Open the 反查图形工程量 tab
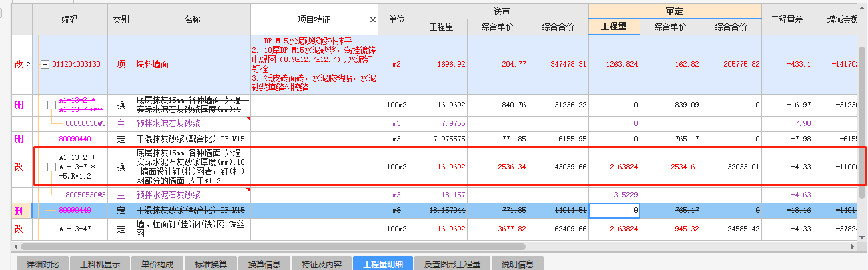Image resolution: width=868 pixels, height=270 pixels. (452, 264)
